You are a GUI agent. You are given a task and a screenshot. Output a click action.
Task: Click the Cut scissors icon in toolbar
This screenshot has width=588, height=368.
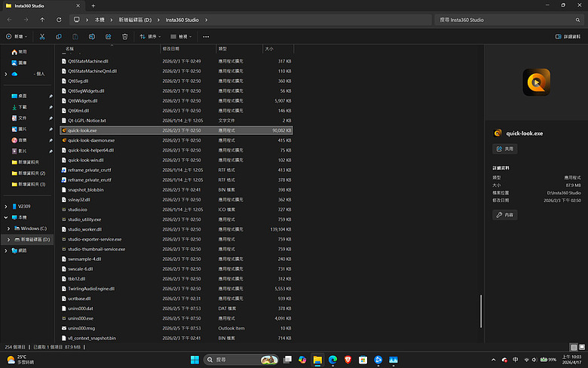coord(42,36)
